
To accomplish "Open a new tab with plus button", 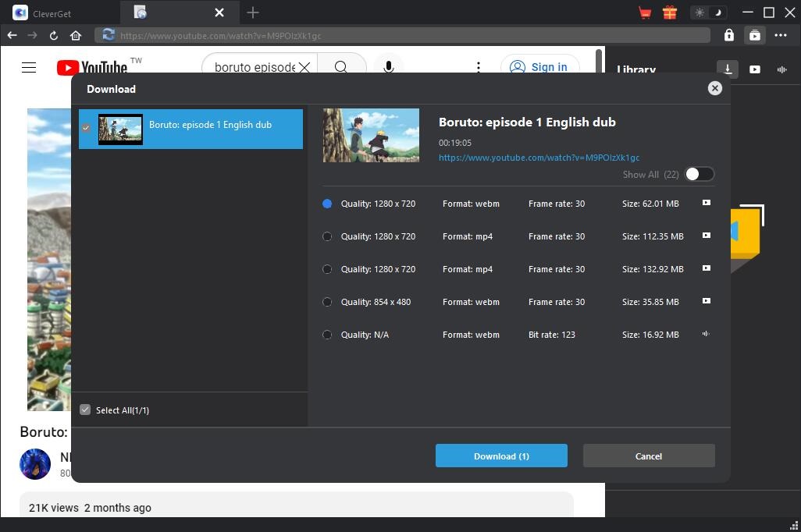I will click(x=252, y=12).
